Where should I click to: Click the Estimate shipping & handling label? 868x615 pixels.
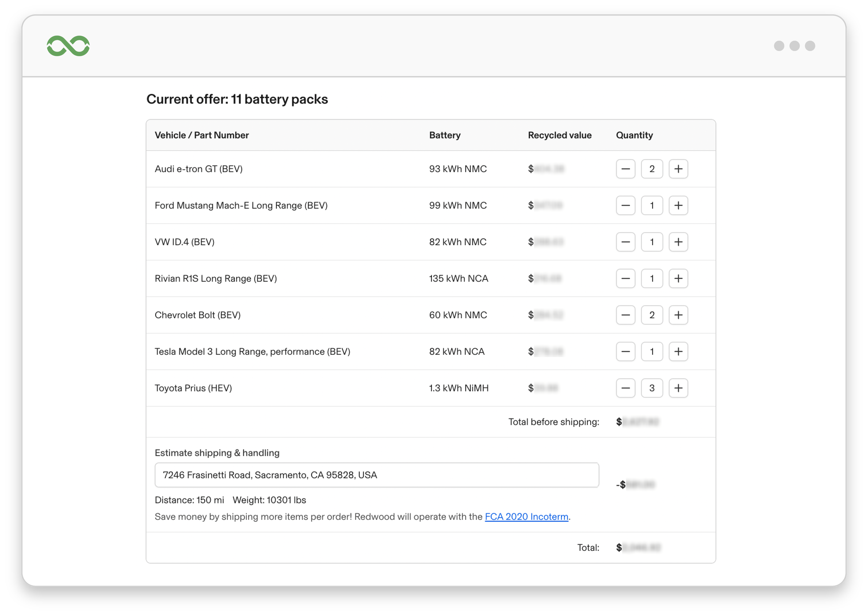coord(217,453)
